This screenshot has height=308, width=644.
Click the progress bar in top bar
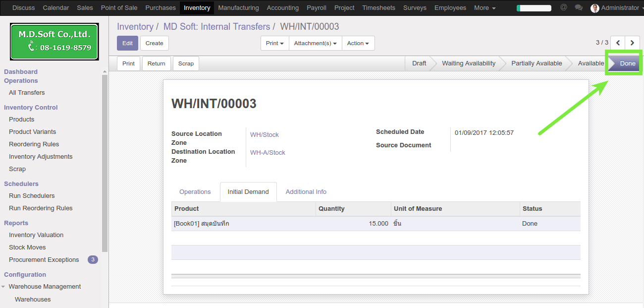tap(534, 8)
